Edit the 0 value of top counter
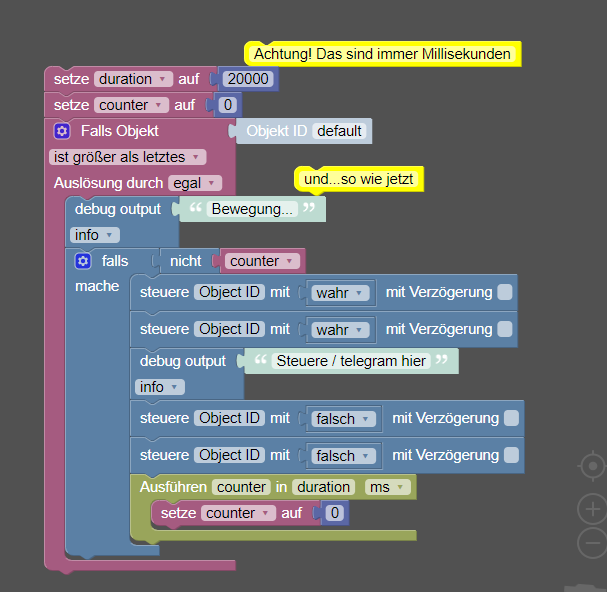 [x=228, y=105]
